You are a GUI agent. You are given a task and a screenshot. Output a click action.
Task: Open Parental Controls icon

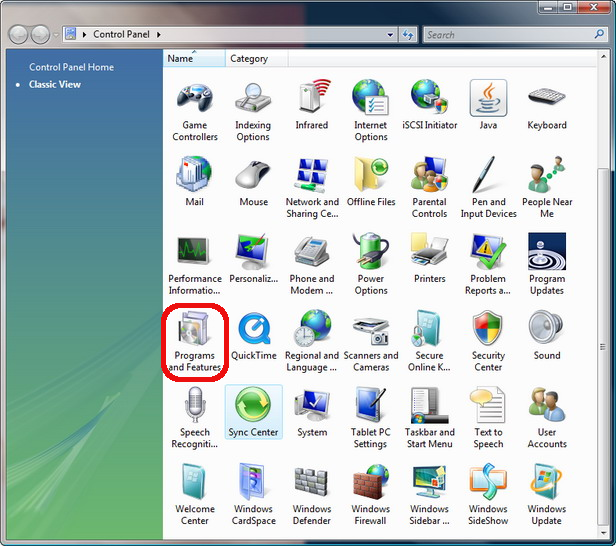click(x=429, y=175)
